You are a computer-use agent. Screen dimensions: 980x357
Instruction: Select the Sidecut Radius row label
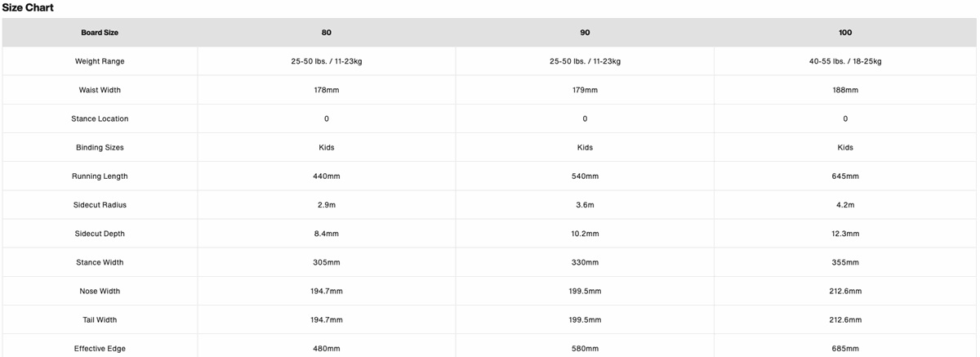pyautogui.click(x=100, y=205)
